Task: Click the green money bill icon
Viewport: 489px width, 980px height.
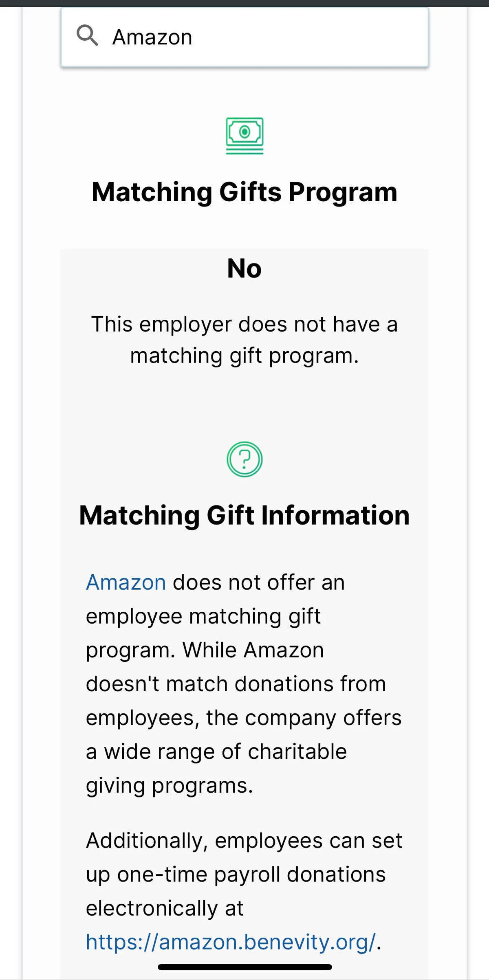Action: (x=244, y=136)
